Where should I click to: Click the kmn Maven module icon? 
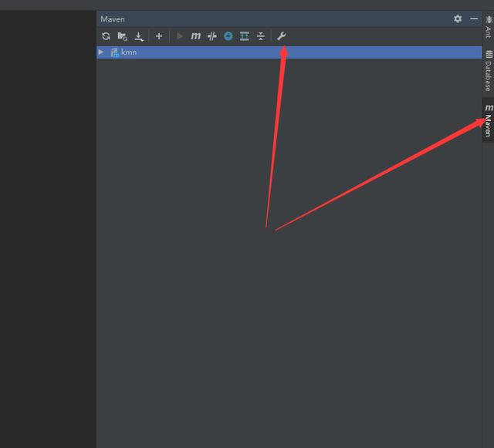click(x=114, y=52)
